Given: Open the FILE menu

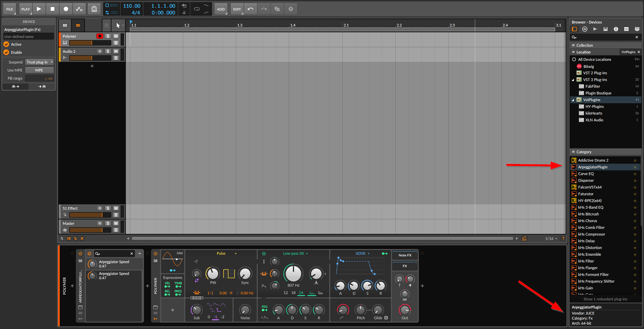Looking at the screenshot, I should (10, 9).
